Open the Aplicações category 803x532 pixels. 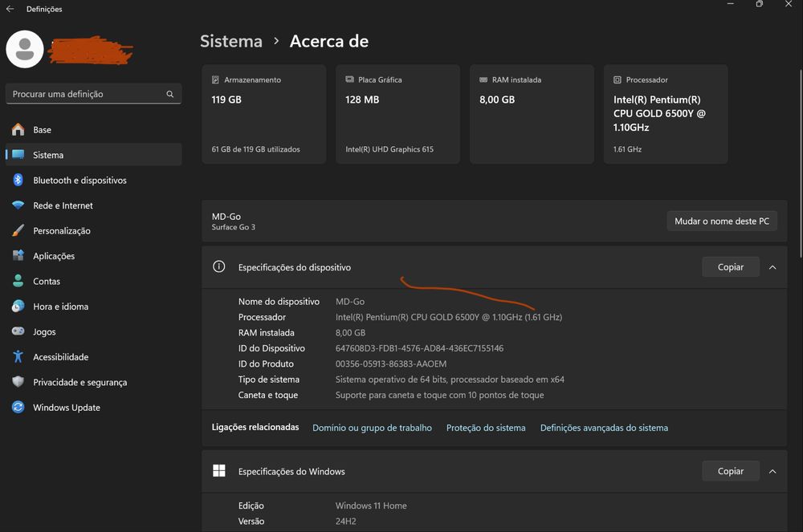coord(94,256)
